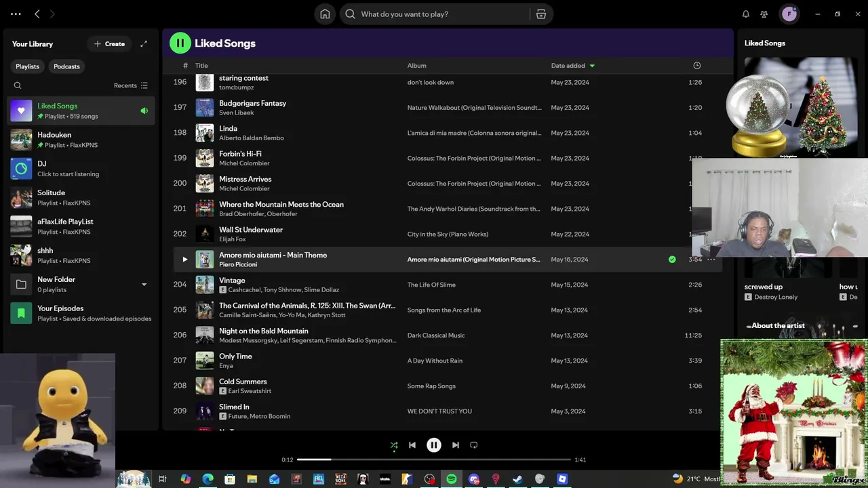This screenshot has width=868, height=488.
Task: Open the Recents sort dropdown
Action: pos(130,85)
